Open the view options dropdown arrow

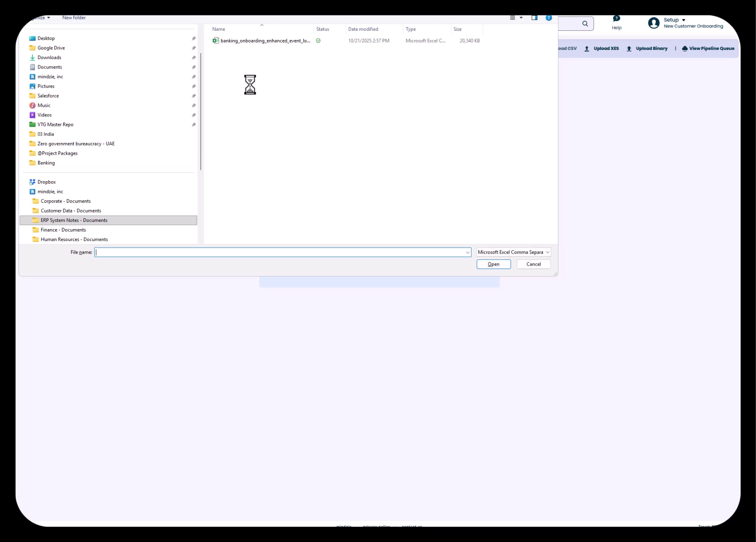pyautogui.click(x=521, y=18)
